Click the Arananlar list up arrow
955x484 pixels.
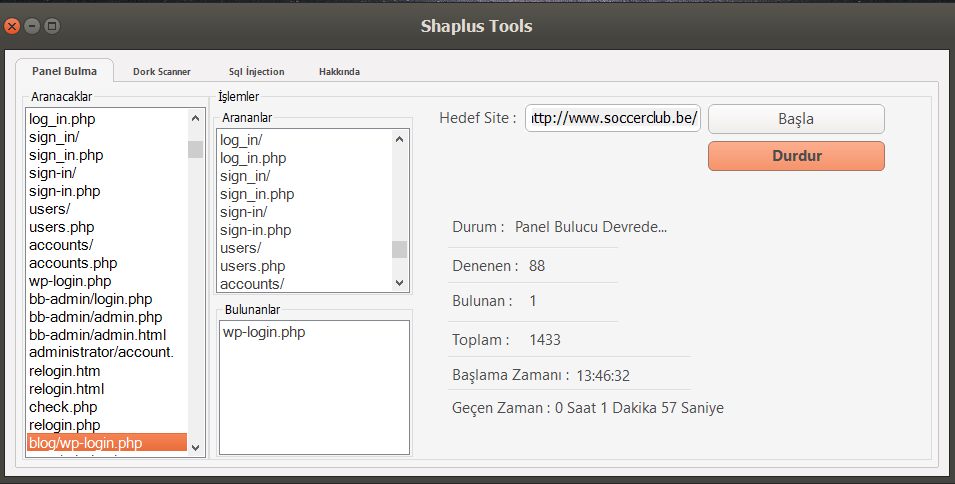point(400,139)
